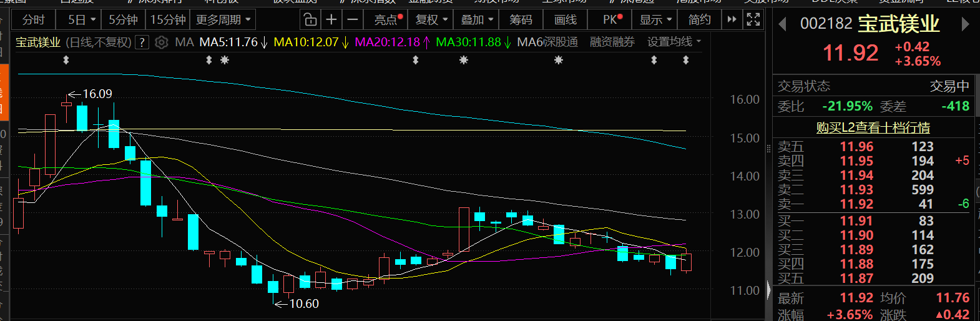Activate the 画线 drawing tool

tap(566, 19)
